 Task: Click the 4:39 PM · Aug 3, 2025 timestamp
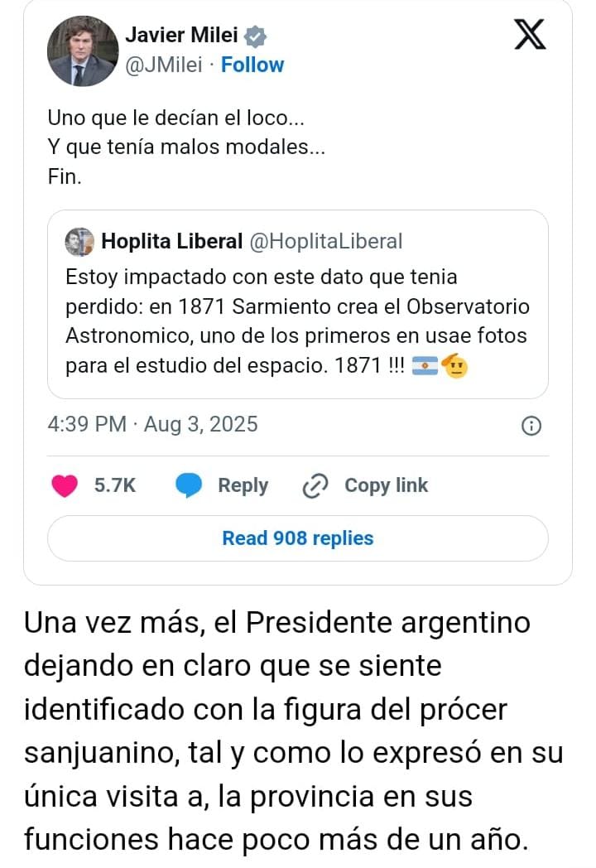pos(153,425)
